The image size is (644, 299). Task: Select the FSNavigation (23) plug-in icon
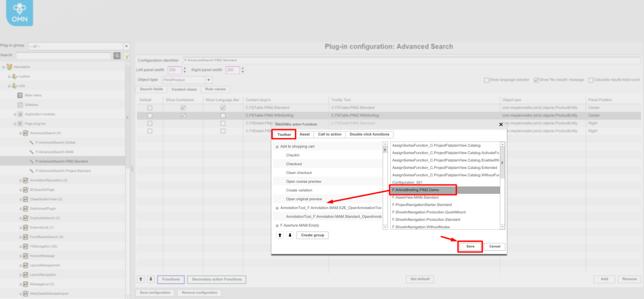(x=26, y=247)
